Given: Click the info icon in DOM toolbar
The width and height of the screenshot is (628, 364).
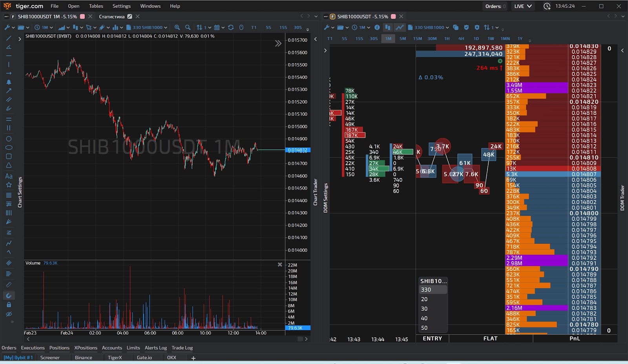Looking at the screenshot, I should pos(377,27).
